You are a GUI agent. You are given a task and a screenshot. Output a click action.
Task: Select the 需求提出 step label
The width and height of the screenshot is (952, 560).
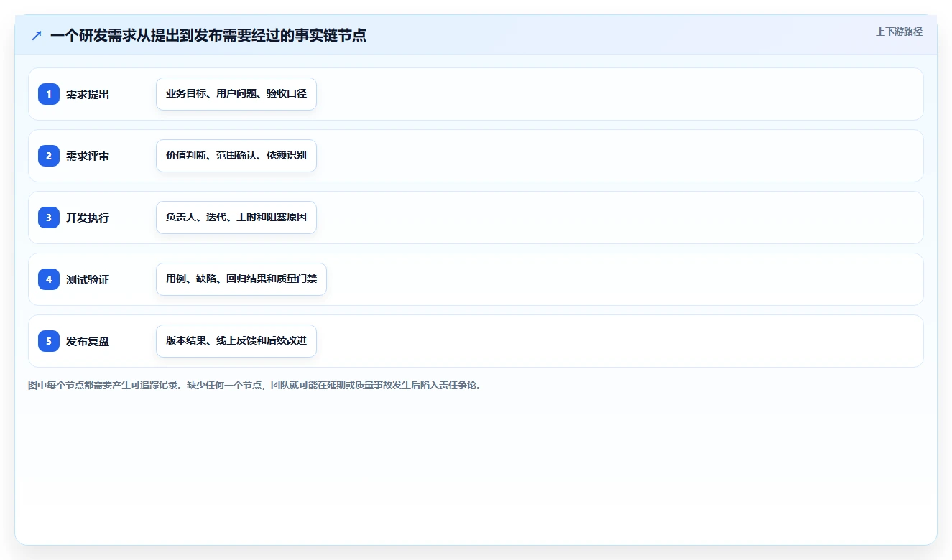[88, 94]
